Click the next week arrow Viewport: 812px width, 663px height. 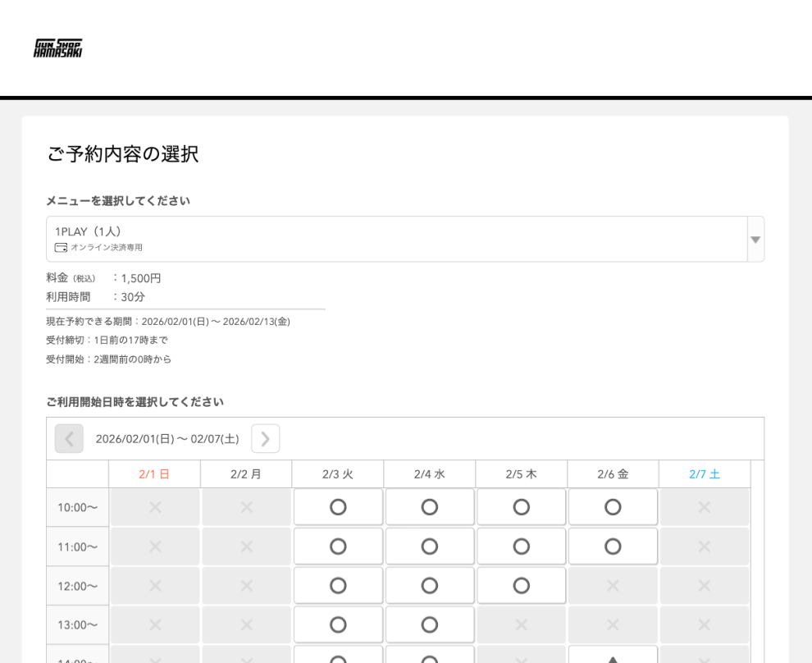coord(265,438)
